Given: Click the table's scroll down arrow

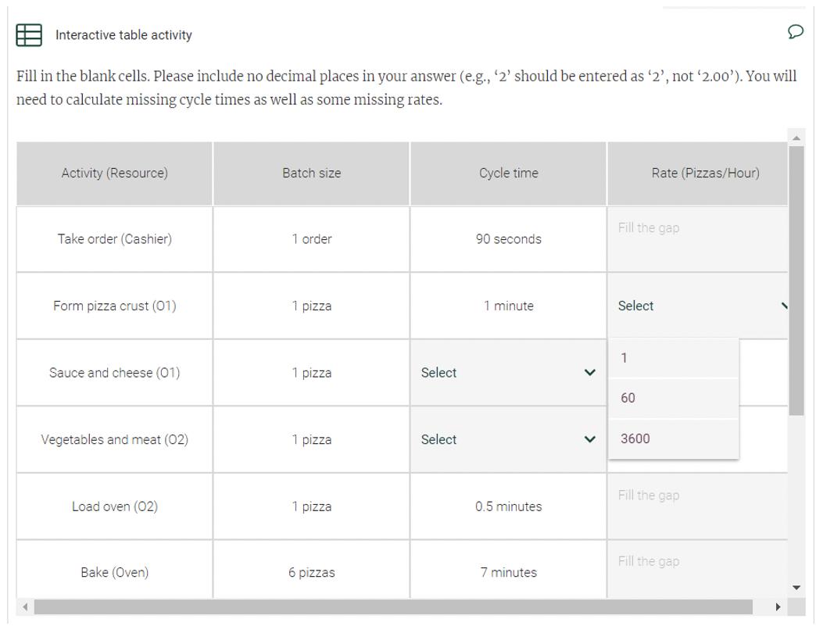Looking at the screenshot, I should coord(796,588).
